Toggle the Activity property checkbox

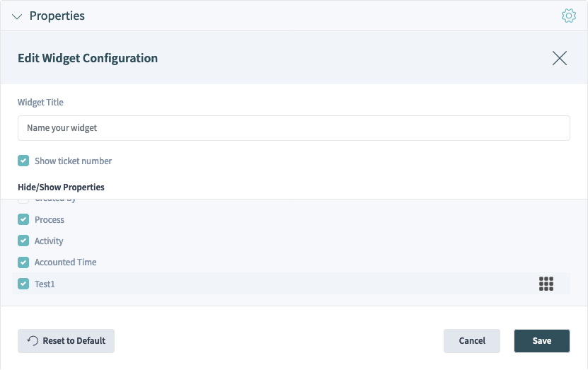23,241
